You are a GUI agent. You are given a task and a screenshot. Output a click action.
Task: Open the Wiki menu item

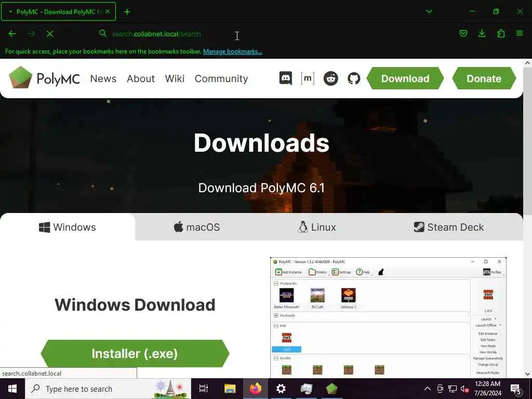click(175, 78)
